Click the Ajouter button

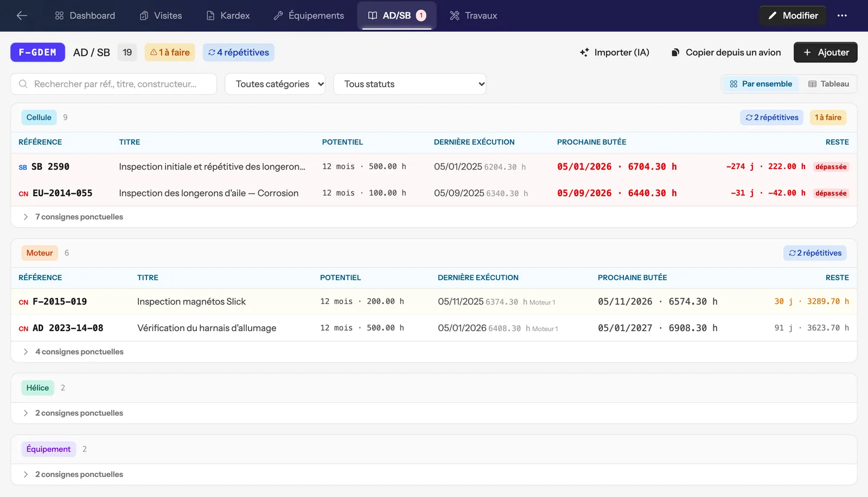826,53
